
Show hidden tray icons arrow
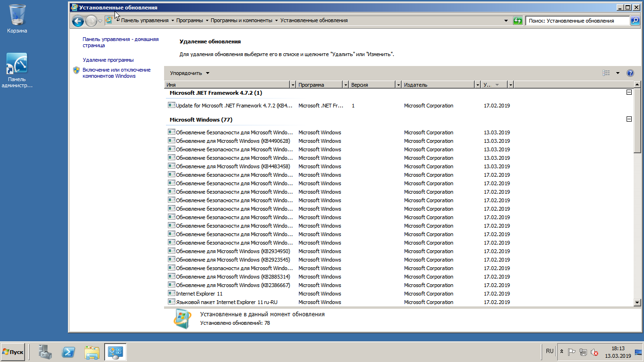coord(561,352)
